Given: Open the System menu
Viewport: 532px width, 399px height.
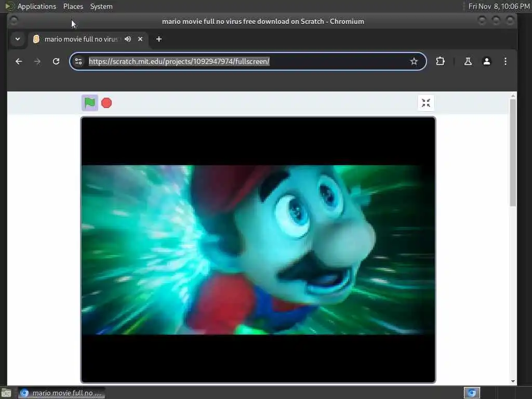Looking at the screenshot, I should point(101,6).
